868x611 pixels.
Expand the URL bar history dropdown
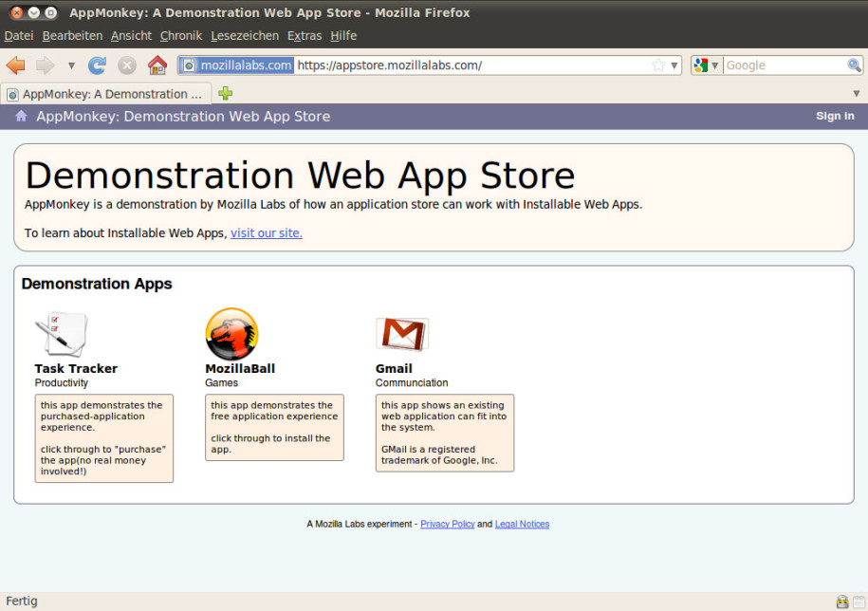coord(674,65)
